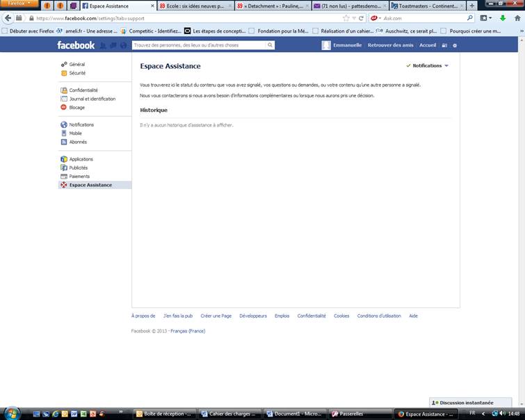
Task: Close the Espace Assistance browser tab
Action: pyautogui.click(x=152, y=6)
